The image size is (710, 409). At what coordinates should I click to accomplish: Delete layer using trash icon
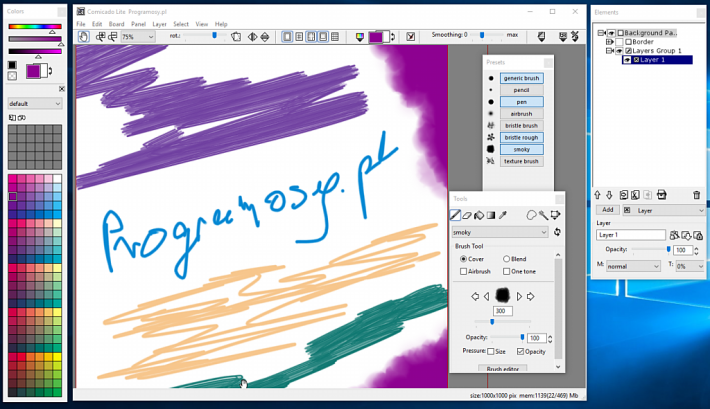696,195
